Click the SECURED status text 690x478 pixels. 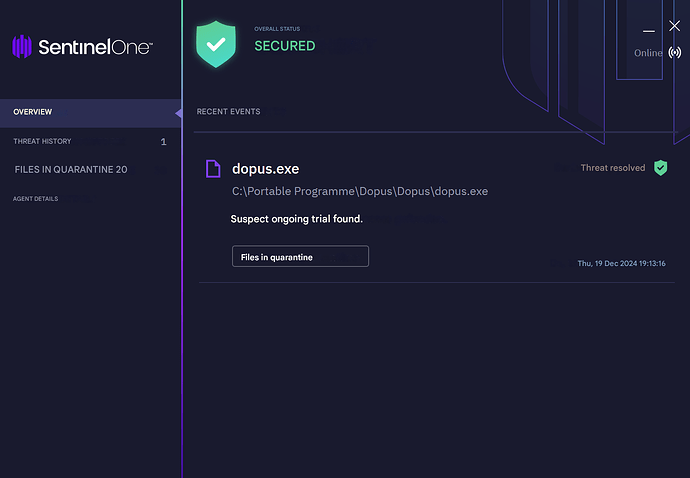tap(285, 46)
